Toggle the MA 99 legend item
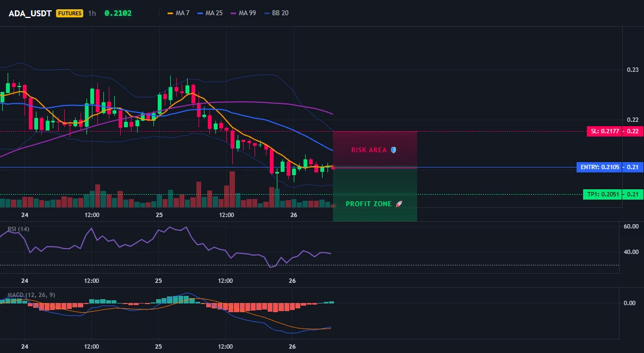 (244, 13)
